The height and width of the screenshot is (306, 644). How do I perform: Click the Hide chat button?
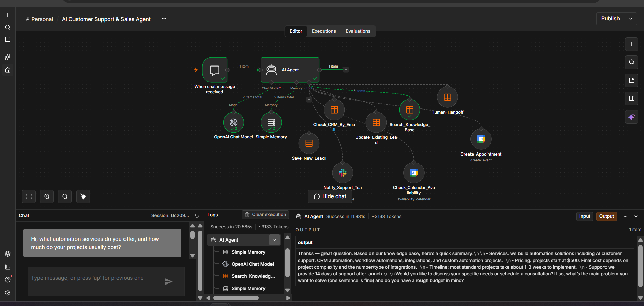point(330,196)
